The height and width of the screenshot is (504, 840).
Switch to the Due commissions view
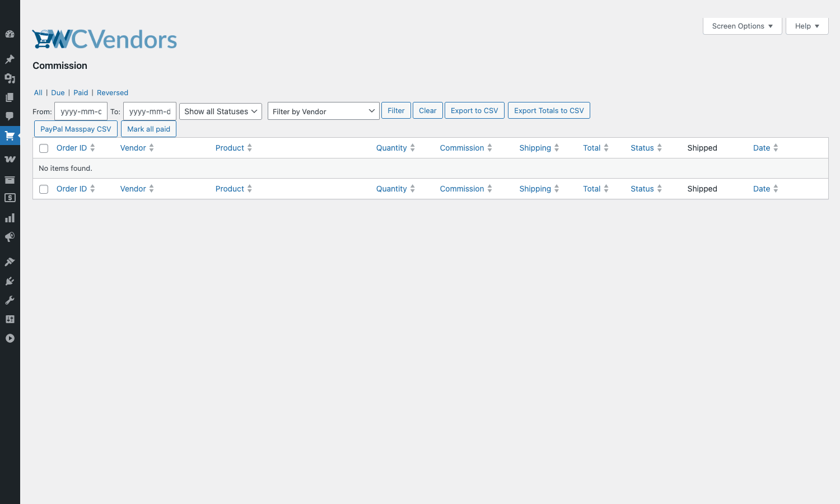pyautogui.click(x=58, y=93)
